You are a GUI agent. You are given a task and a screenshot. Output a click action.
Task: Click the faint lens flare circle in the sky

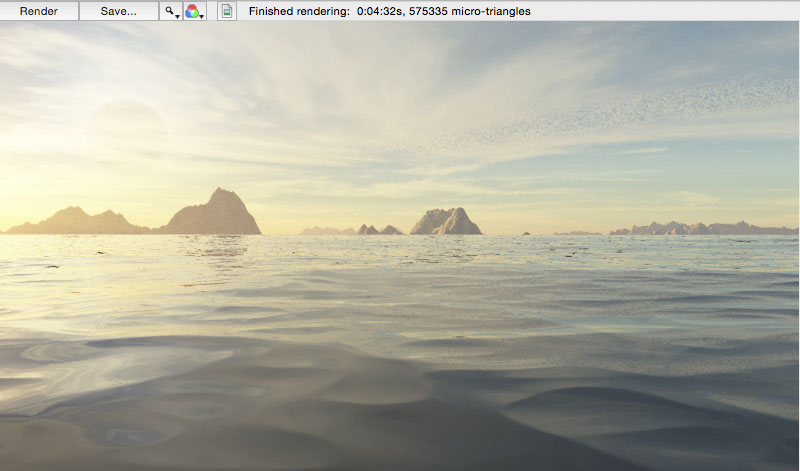click(x=126, y=133)
